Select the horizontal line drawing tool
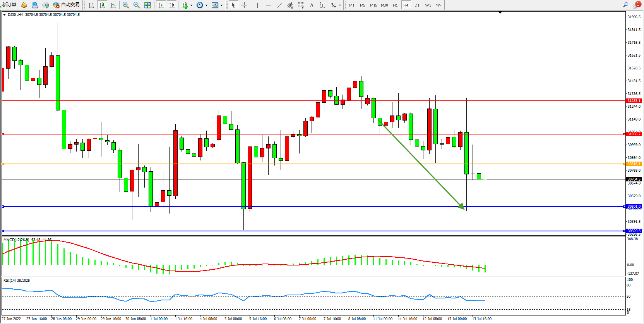The height and width of the screenshot is (324, 644). [x=269, y=5]
